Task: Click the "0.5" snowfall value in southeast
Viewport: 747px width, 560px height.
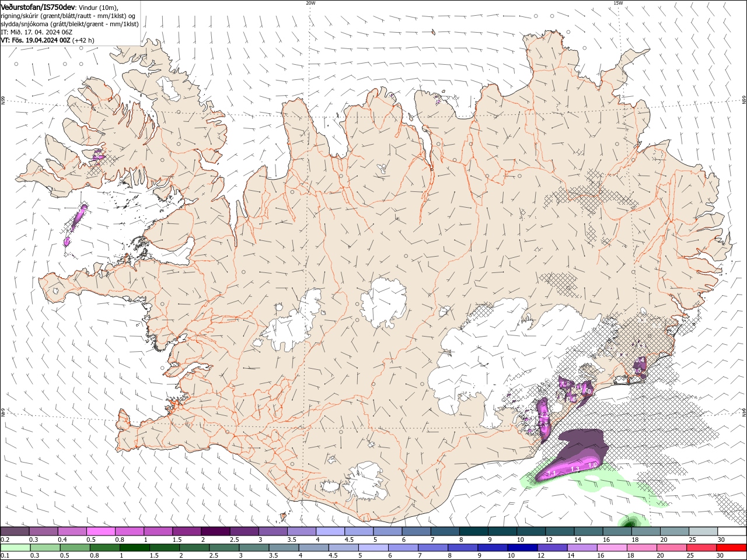Action: point(637,370)
